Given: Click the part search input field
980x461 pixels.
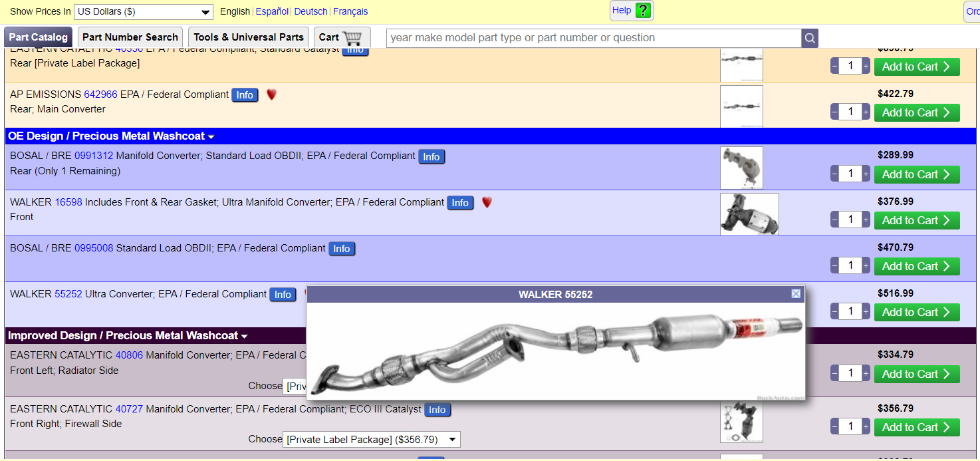Looking at the screenshot, I should click(594, 38).
